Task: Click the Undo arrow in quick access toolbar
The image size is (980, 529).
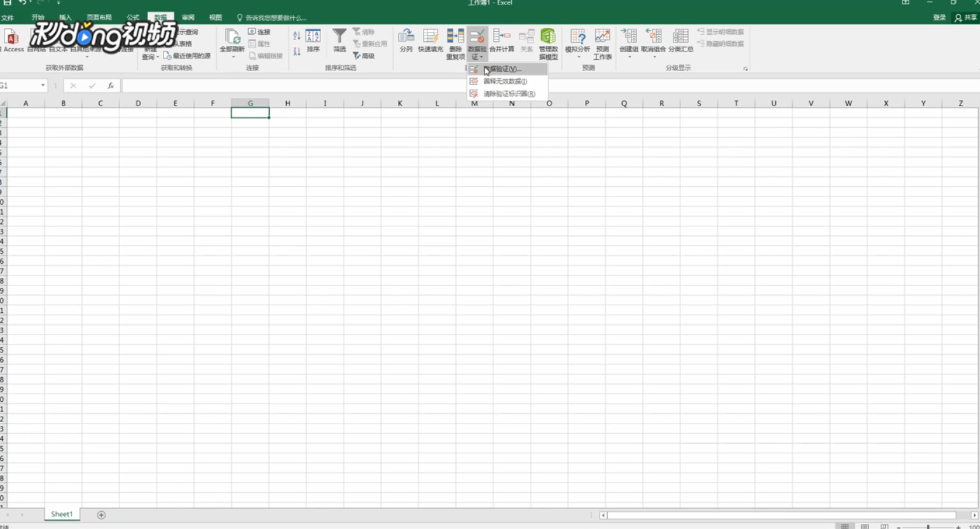Action: click(23, 3)
